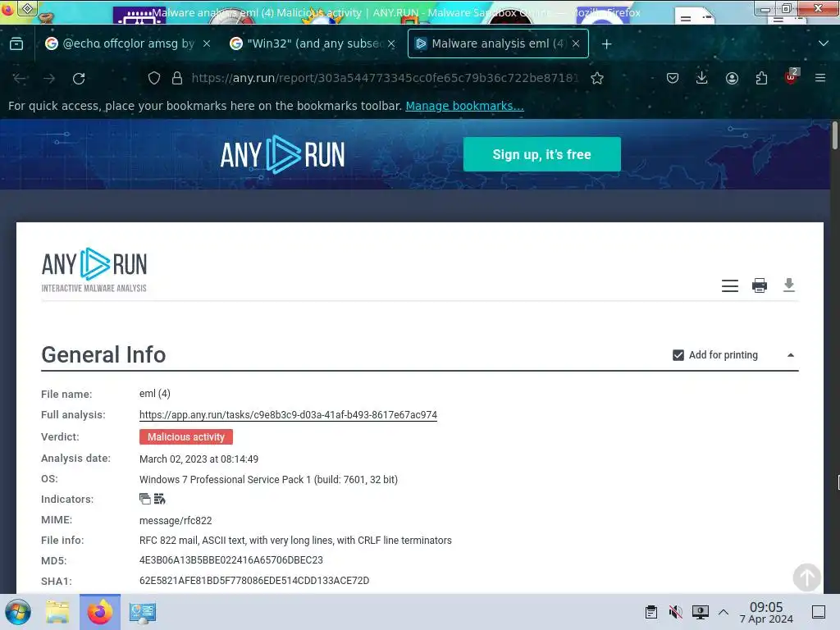Bookmark this page with star icon
Screen dimensions: 840x630
(x=597, y=78)
